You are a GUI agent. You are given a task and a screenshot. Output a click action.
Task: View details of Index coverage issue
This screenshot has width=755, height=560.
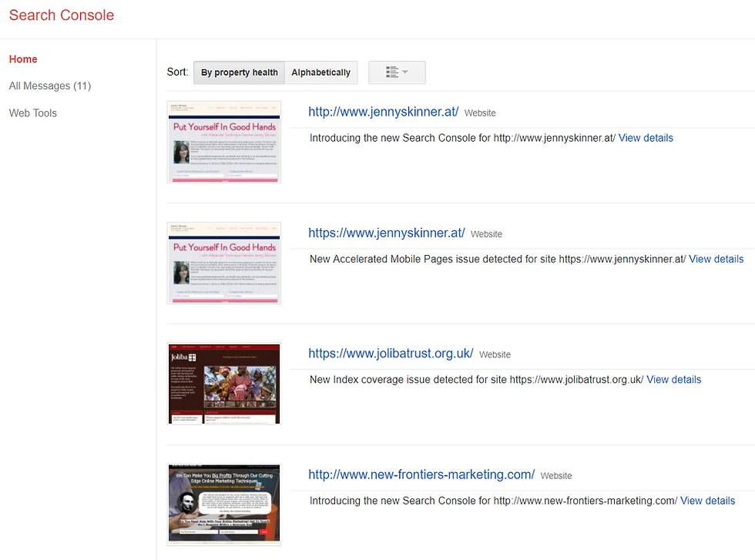673,380
